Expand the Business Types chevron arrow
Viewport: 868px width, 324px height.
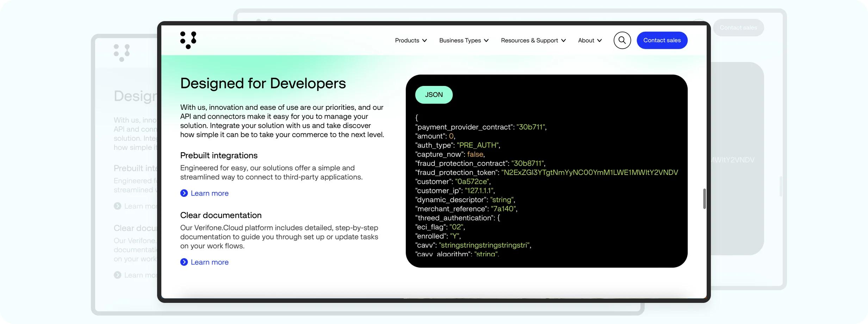coord(486,40)
